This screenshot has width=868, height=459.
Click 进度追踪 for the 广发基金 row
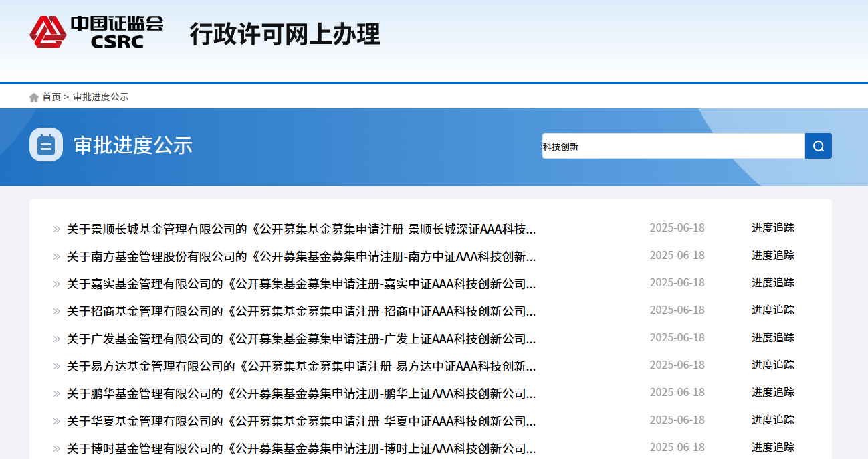(773, 337)
